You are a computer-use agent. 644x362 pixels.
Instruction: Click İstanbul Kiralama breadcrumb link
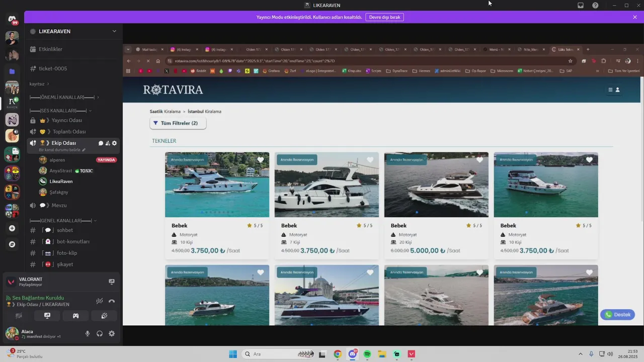tap(204, 112)
